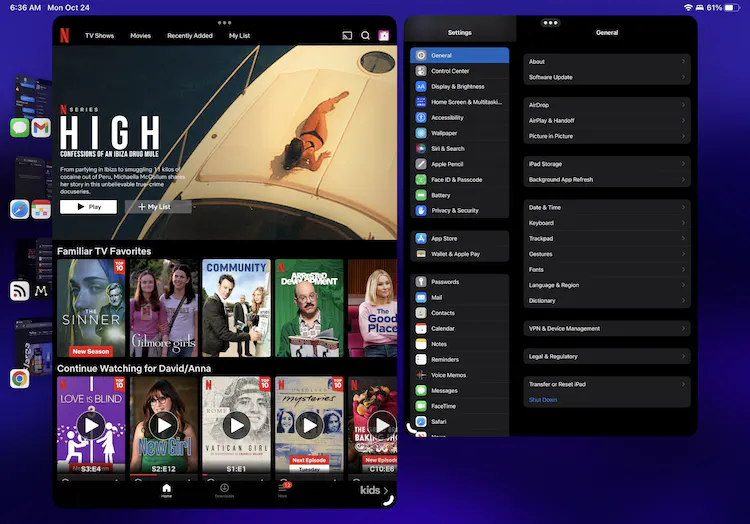Open iPad Storage chevron
This screenshot has width=750, height=524.
pos(683,164)
